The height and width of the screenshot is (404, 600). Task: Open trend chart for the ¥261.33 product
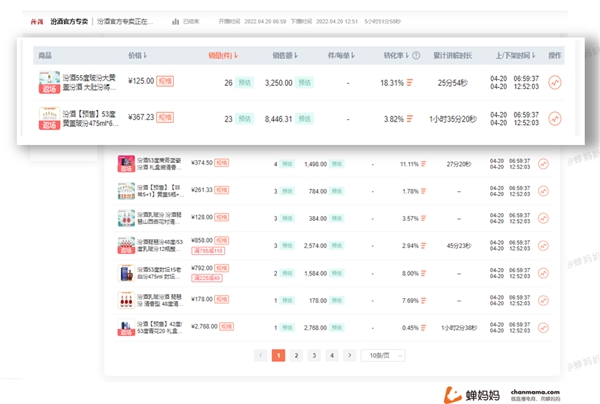543,191
